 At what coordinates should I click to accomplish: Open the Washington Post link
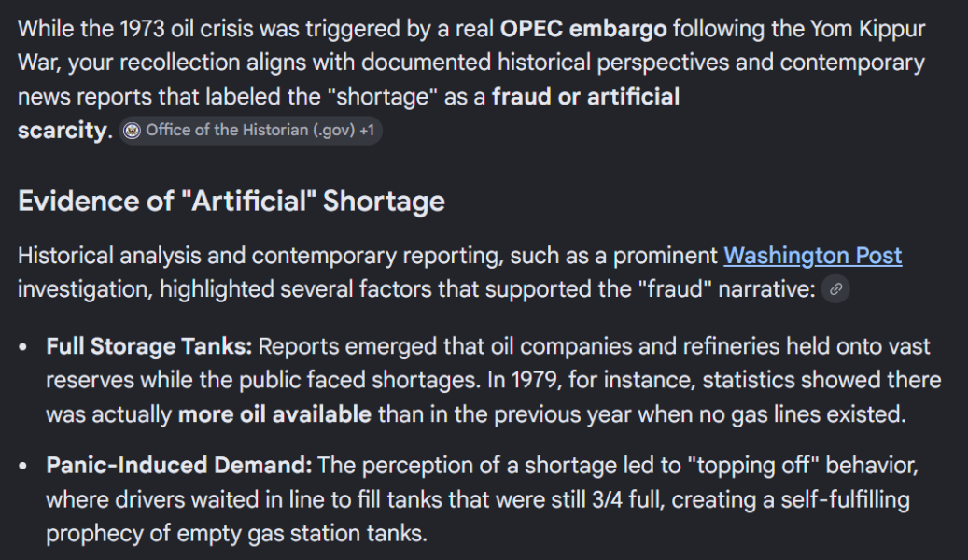812,256
